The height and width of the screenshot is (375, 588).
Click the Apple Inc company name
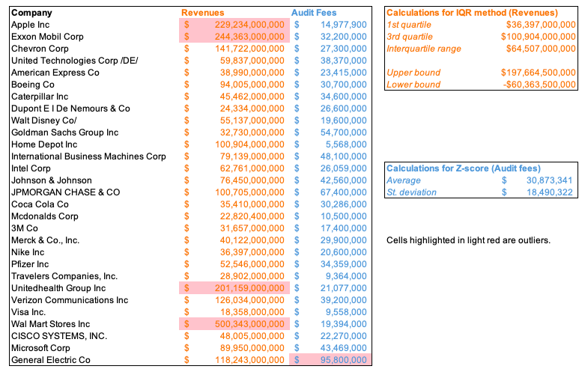click(x=31, y=25)
